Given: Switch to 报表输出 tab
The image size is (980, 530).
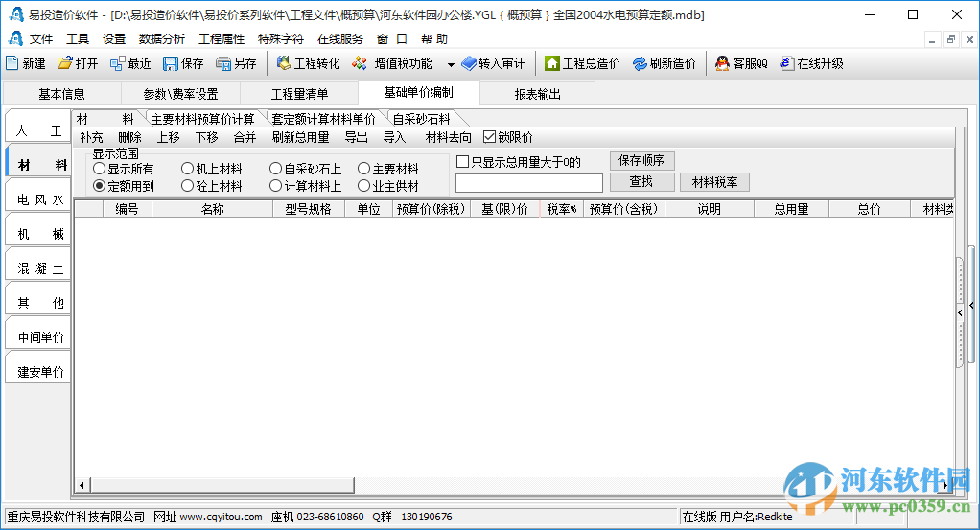Looking at the screenshot, I should 538,94.
